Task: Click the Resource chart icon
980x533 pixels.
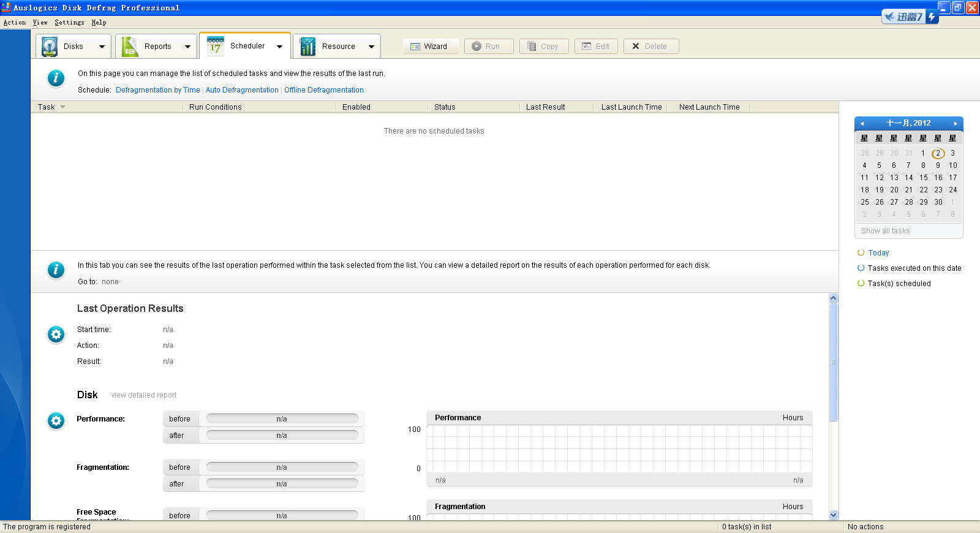Action: [307, 47]
